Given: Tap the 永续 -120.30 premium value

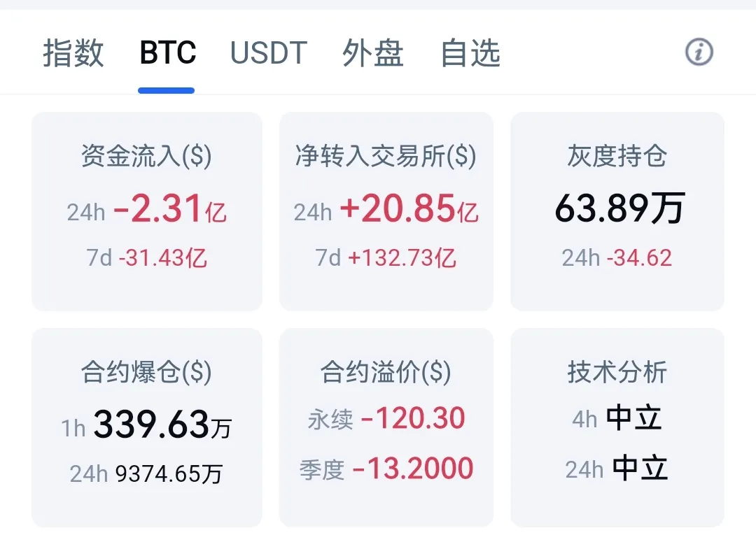Looking at the screenshot, I should coord(386,418).
